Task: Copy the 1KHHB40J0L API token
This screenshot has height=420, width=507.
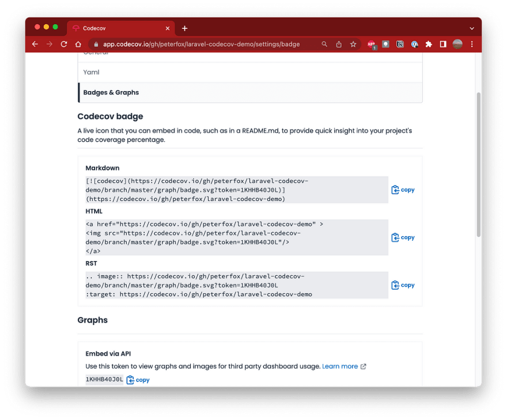Action: click(x=138, y=380)
